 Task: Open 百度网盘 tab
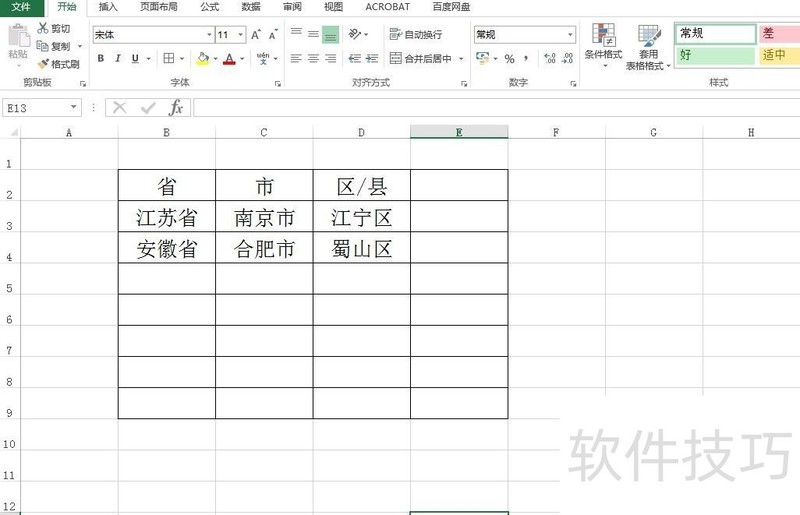(x=451, y=7)
